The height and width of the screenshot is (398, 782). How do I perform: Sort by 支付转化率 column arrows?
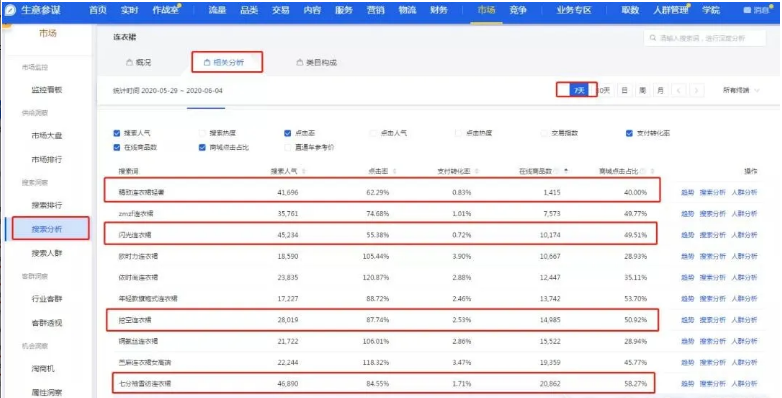click(x=477, y=171)
